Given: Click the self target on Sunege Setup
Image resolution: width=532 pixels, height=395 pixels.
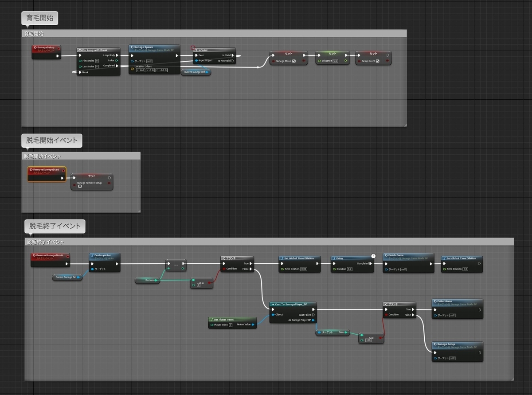Looking at the screenshot, I should tap(452, 358).
